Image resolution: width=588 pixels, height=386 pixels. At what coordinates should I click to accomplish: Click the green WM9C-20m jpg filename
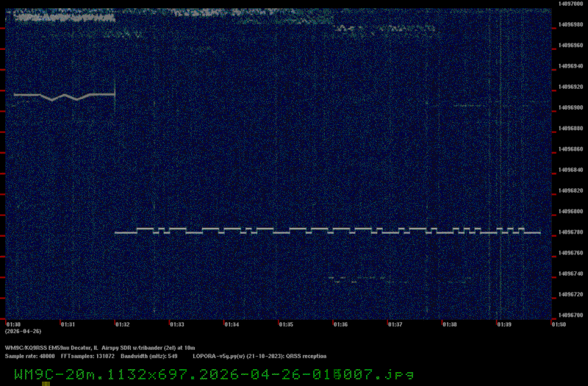(214, 374)
